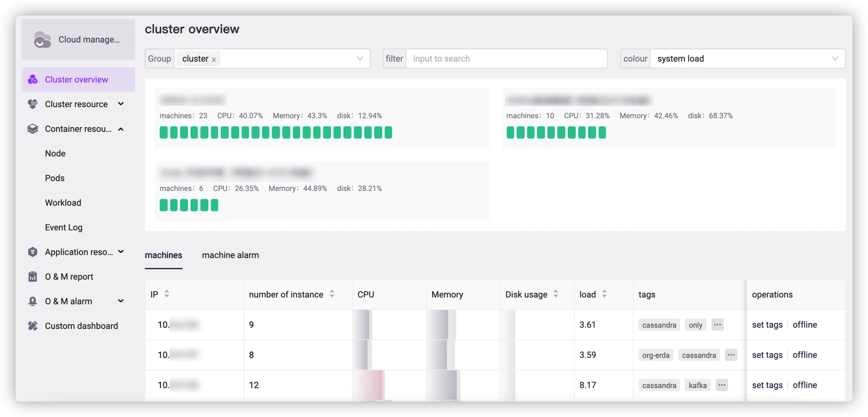This screenshot has height=417, width=868.
Task: Click set tags for load 3.61 row
Action: coord(767,325)
